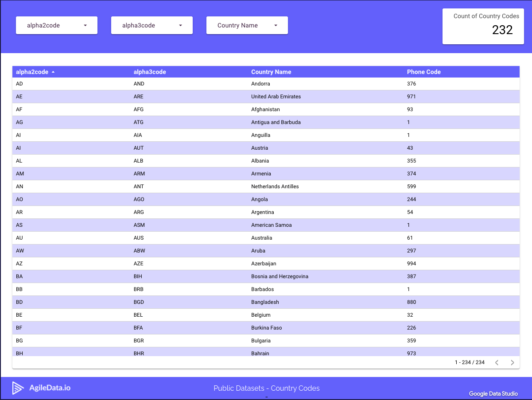The height and width of the screenshot is (400, 532).
Task: Click the 1 - 234 / 234 pagination label
Action: pyautogui.click(x=470, y=362)
